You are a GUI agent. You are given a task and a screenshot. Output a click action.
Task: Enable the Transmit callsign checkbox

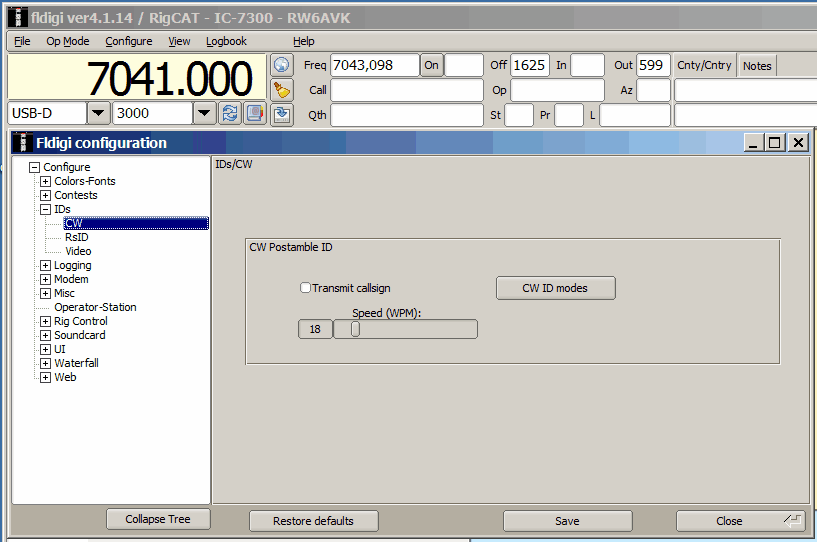point(306,288)
